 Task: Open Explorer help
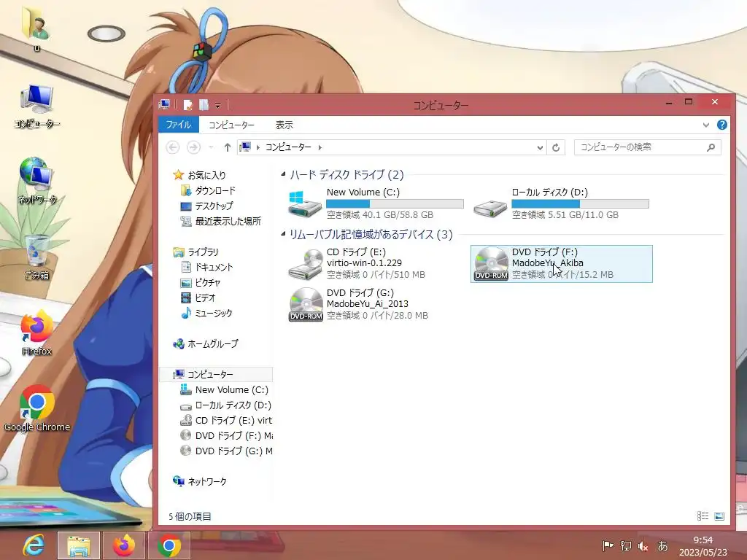click(x=721, y=125)
